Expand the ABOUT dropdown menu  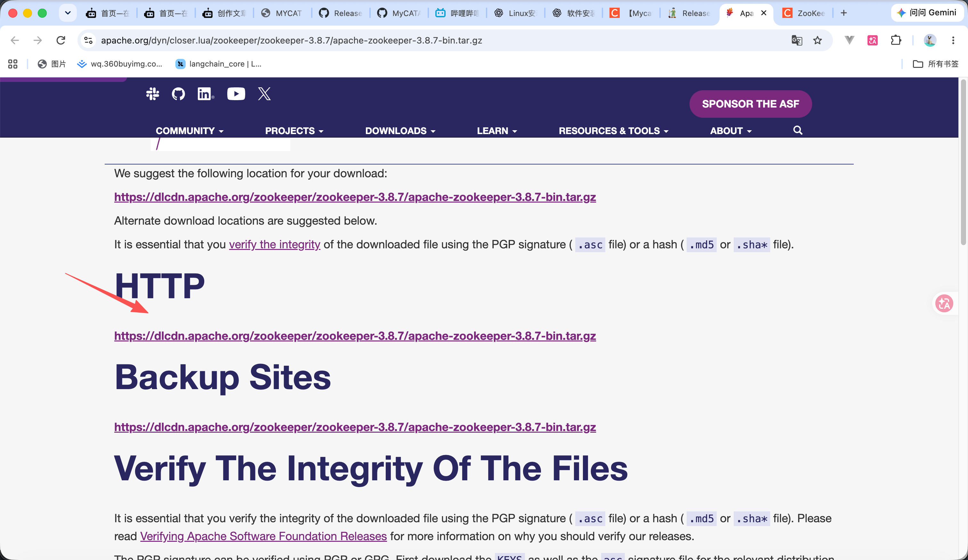click(730, 131)
